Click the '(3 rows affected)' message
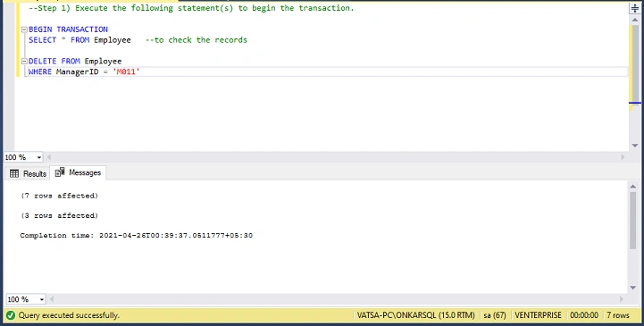This screenshot has height=326, width=644. 60,215
